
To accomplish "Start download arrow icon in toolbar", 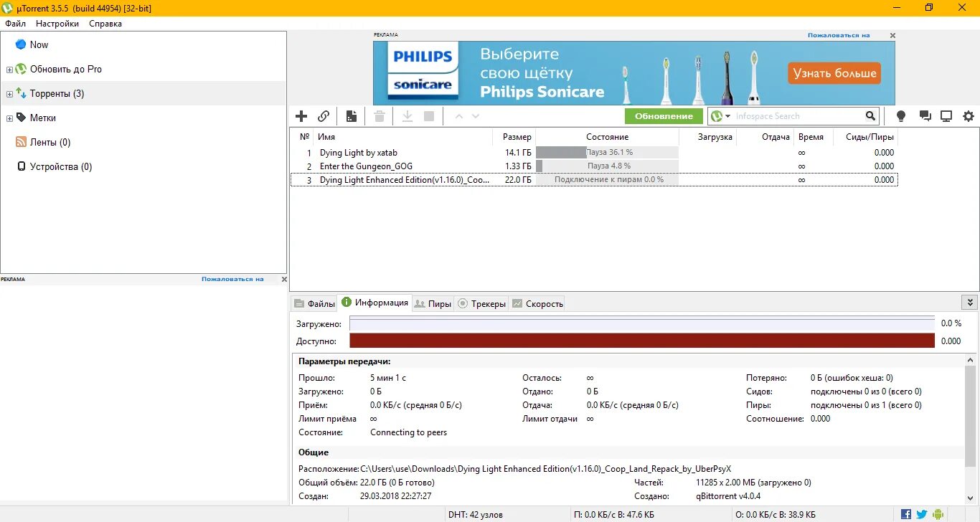I will pyautogui.click(x=407, y=116).
